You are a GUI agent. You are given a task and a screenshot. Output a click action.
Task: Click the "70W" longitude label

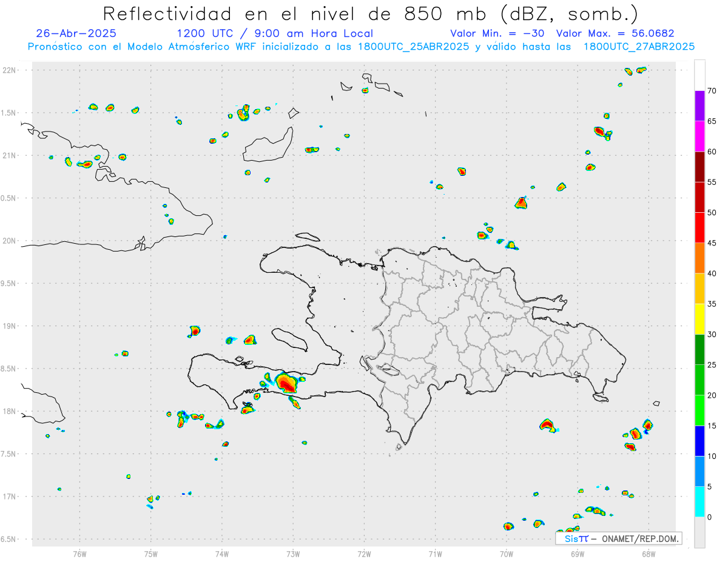click(507, 554)
